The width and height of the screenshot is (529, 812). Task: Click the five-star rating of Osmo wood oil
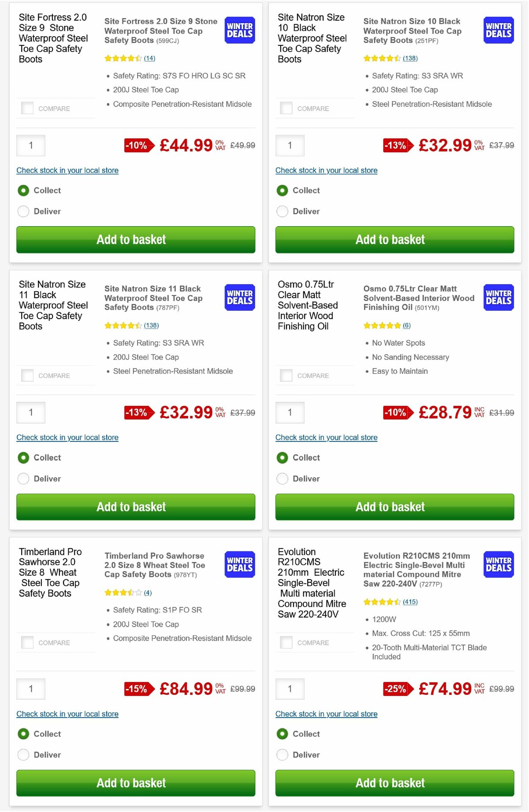380,325
